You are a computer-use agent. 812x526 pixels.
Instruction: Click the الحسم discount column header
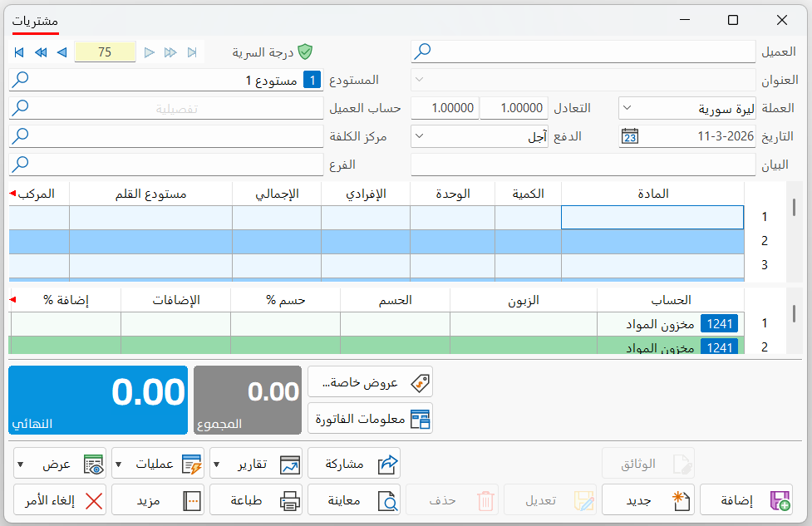pyautogui.click(x=395, y=300)
